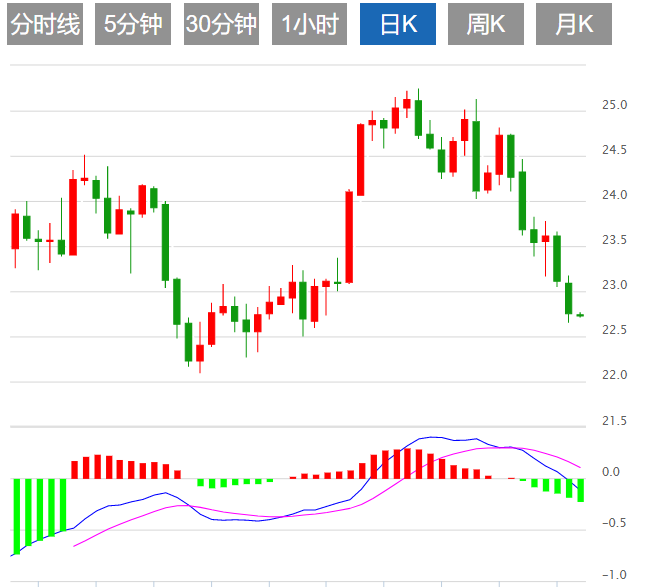
Task: Click the last candlestick at far right
Action: click(x=580, y=315)
